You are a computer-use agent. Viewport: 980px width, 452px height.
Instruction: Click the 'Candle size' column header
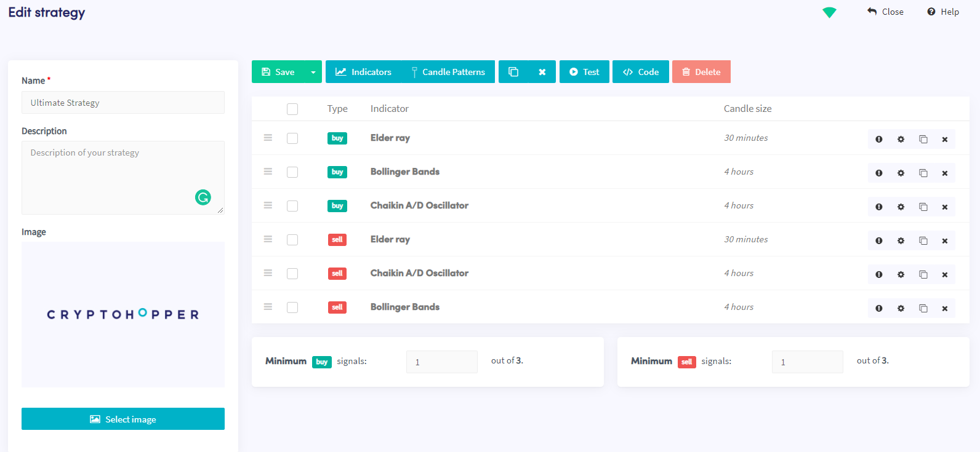[x=747, y=108]
